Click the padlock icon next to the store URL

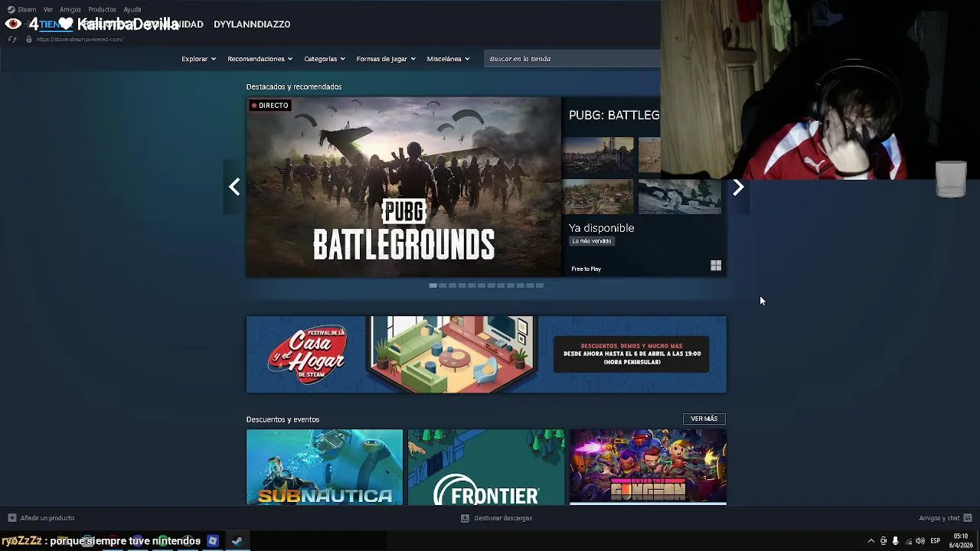pyautogui.click(x=29, y=39)
